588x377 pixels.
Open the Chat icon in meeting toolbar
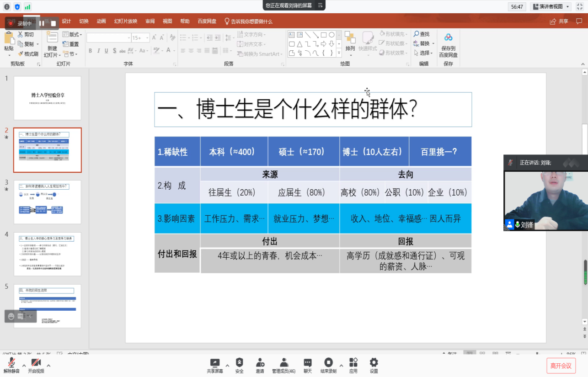pos(308,363)
